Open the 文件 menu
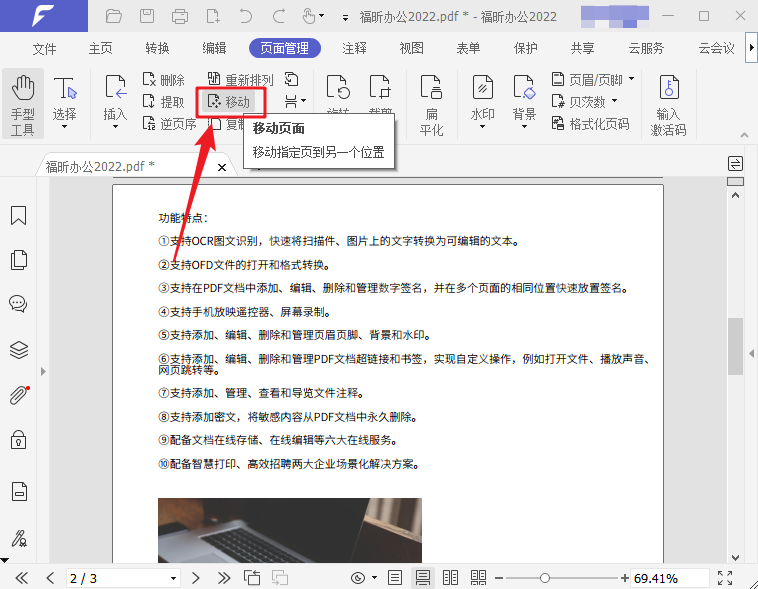Viewport: 758px width, 589px height. click(x=44, y=48)
